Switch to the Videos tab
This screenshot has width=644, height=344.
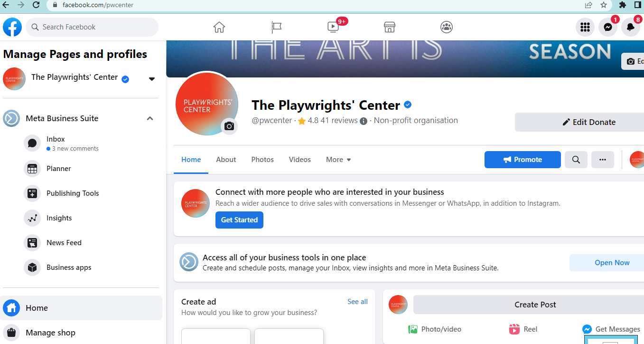300,160
